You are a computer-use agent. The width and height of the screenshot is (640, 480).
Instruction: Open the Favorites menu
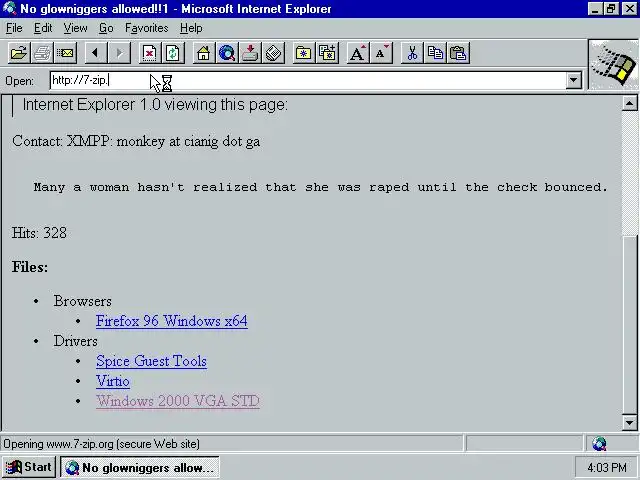[x=147, y=28]
